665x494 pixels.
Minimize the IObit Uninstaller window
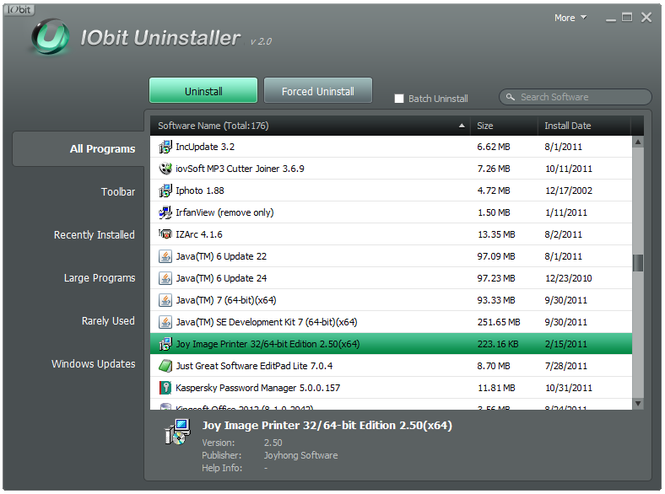611,18
